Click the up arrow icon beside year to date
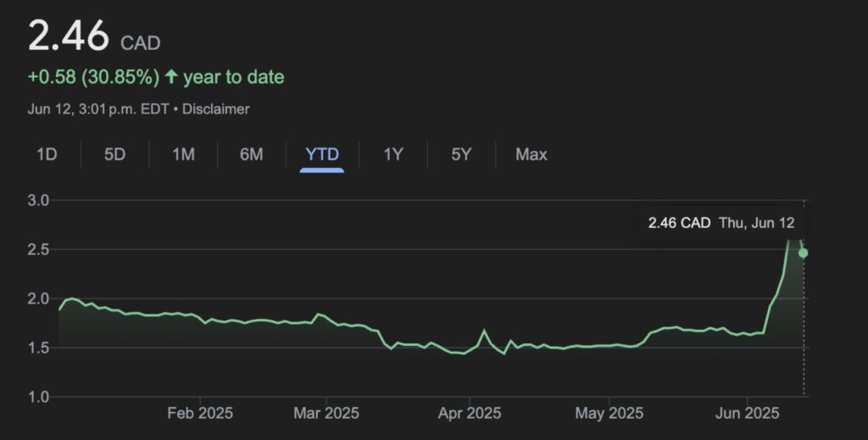Image resolution: width=868 pixels, height=440 pixels. point(171,76)
